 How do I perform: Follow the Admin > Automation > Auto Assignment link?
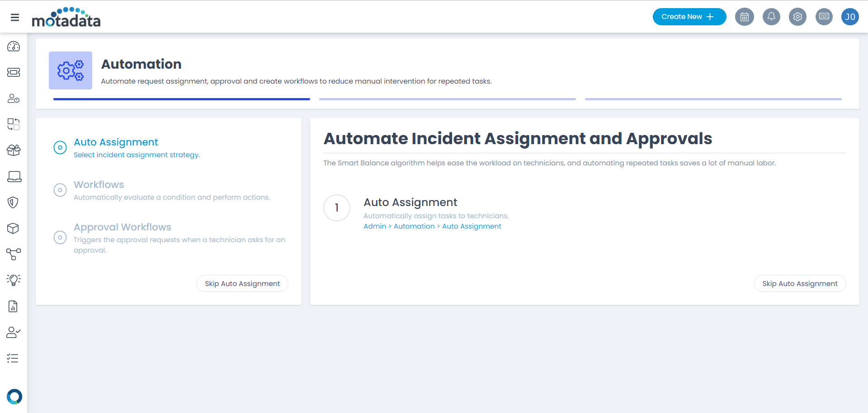pos(432,226)
